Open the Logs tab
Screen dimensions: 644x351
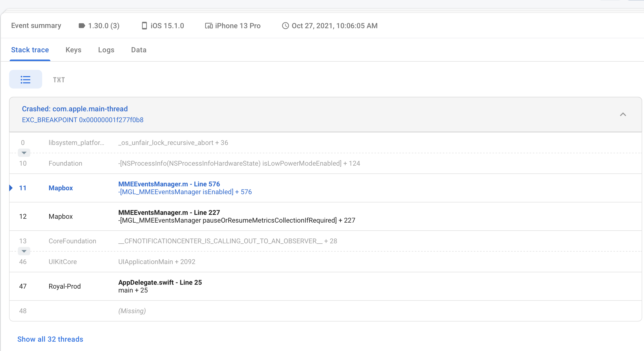(x=106, y=50)
